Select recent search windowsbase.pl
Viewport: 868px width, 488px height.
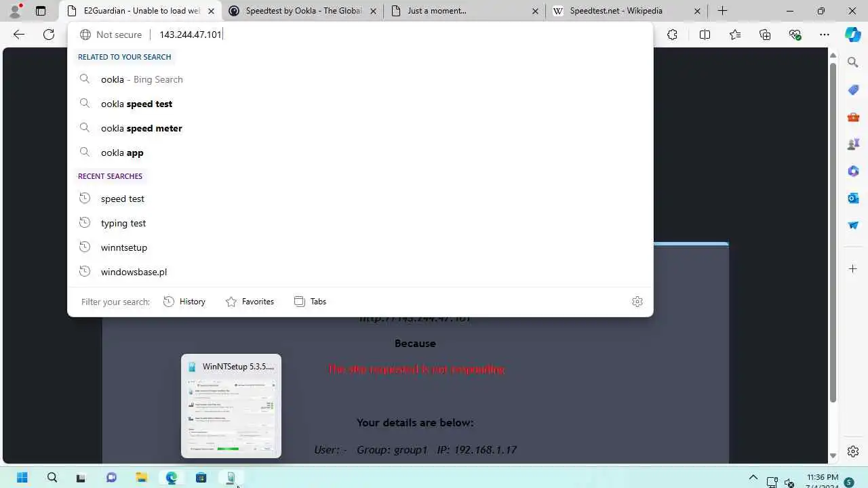(360, 272)
